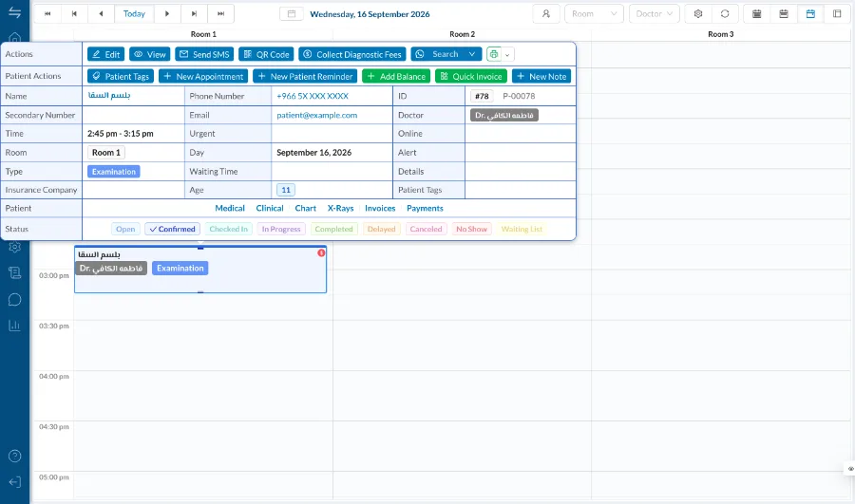Screen dimensions: 855x504
Task: Open the patient's X-Rays tab
Action: click(340, 208)
